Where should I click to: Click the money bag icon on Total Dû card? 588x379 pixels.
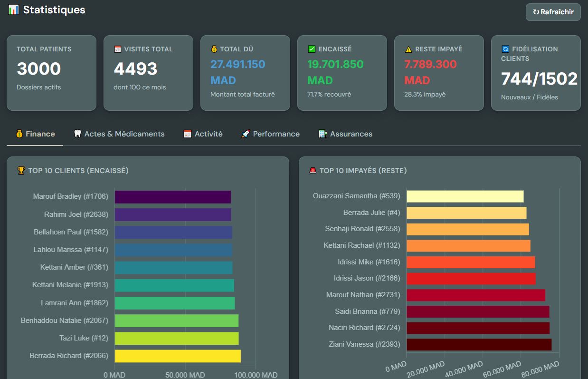[214, 49]
